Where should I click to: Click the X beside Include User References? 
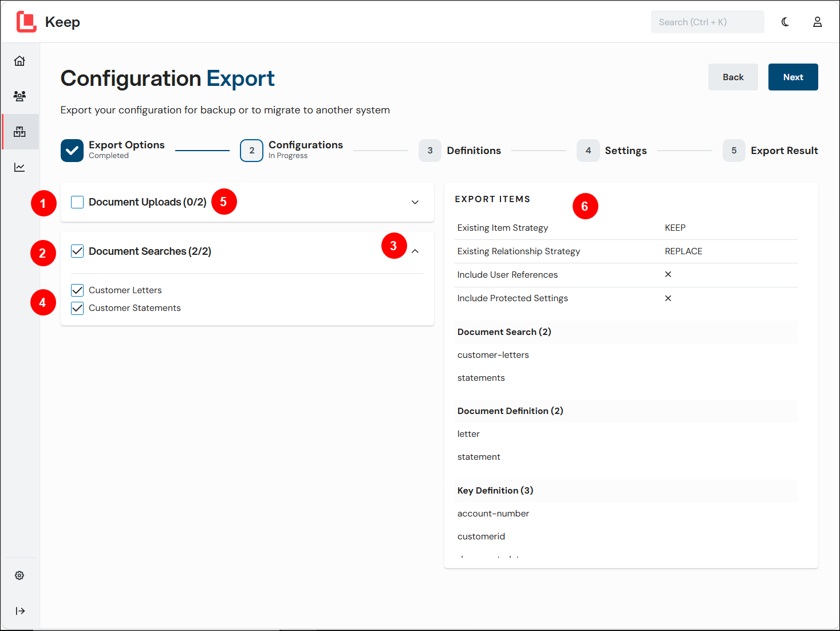668,274
